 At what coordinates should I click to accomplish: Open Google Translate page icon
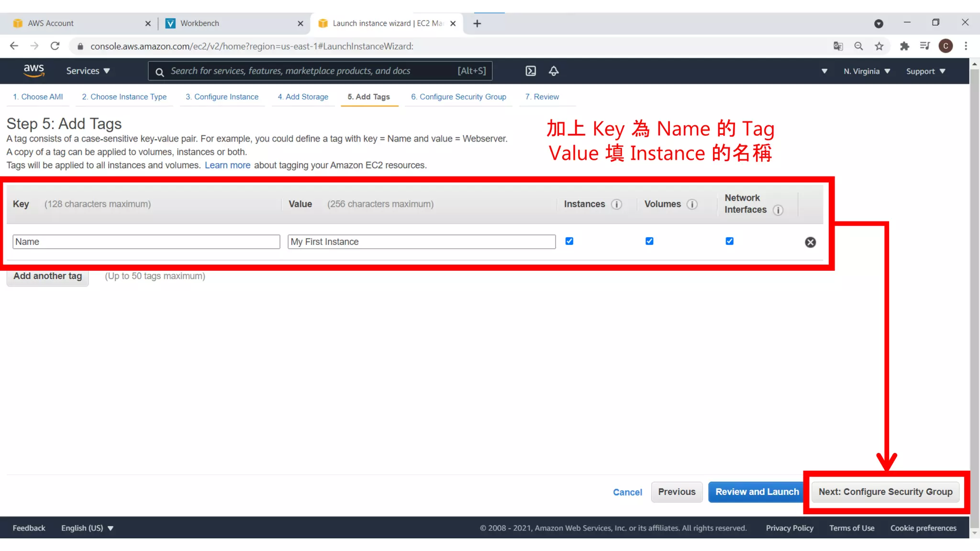838,46
